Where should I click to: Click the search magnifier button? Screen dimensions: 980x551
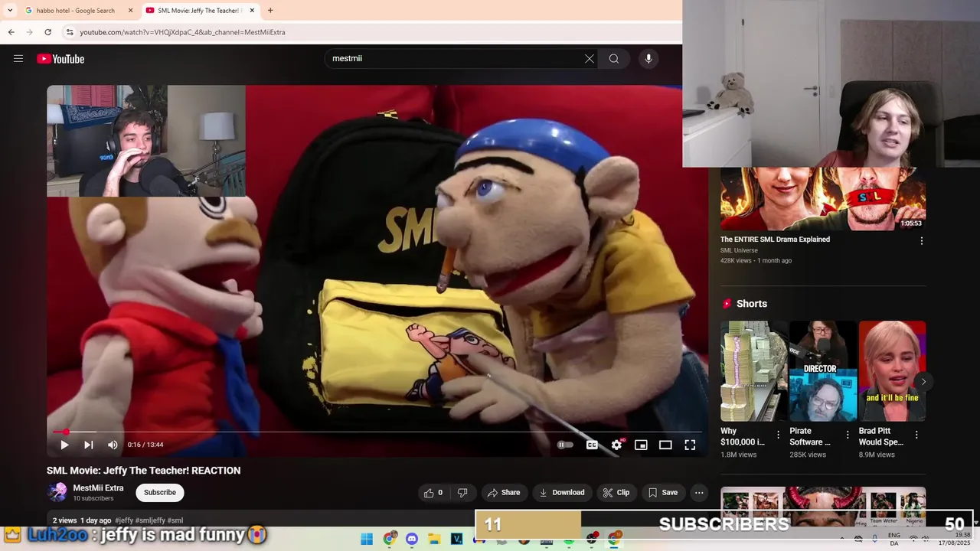614,59
